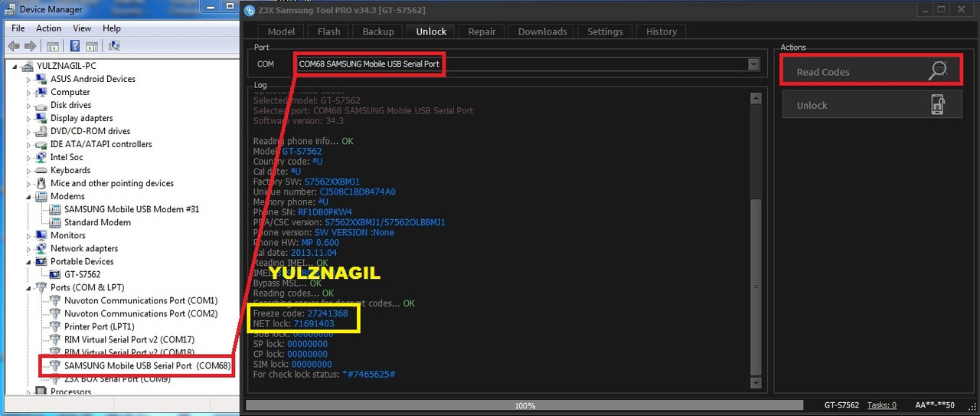This screenshot has width=980, height=416.
Task: Open the File menu in Device Manager
Action: click(x=18, y=28)
